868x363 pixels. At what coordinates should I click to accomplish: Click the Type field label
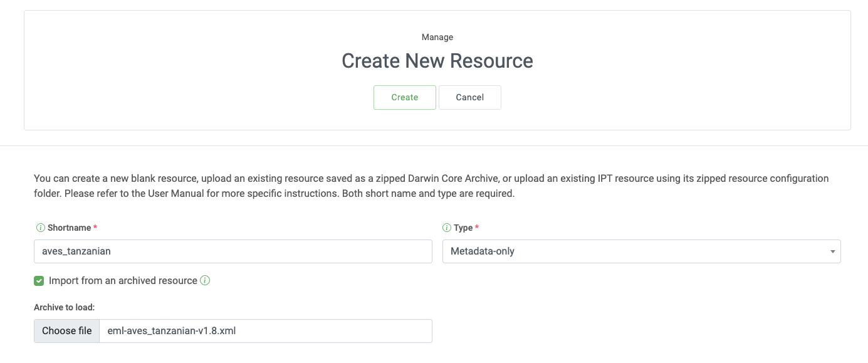(463, 228)
